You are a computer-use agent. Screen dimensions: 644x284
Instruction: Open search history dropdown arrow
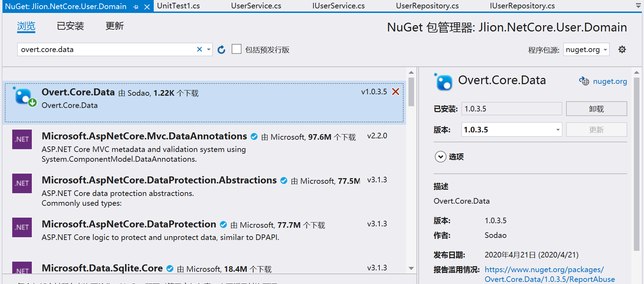(x=209, y=50)
